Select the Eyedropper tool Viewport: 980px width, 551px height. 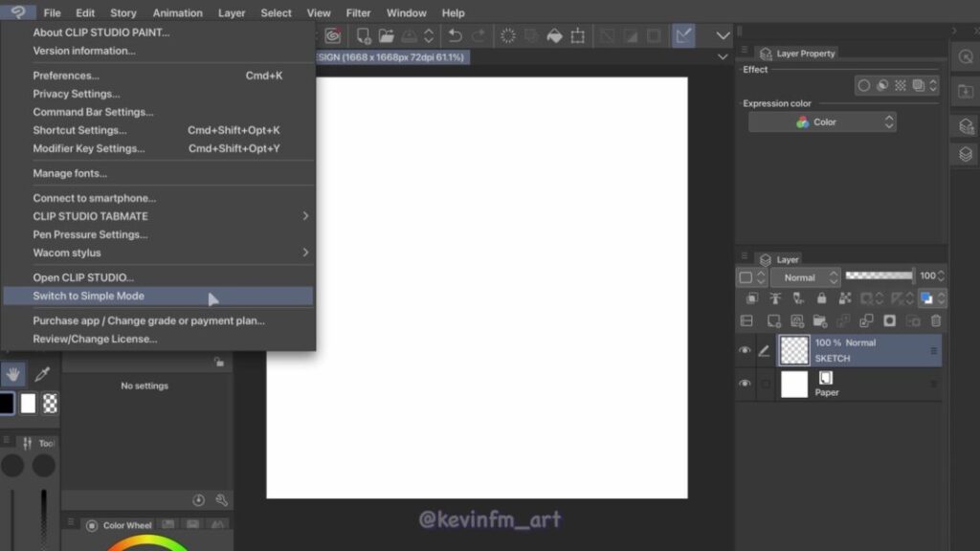point(42,374)
